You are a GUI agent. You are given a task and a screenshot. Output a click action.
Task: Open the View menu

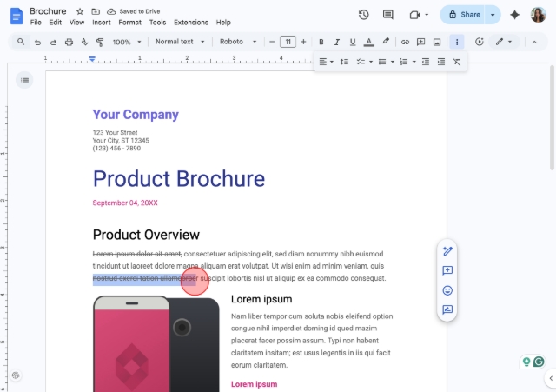76,23
